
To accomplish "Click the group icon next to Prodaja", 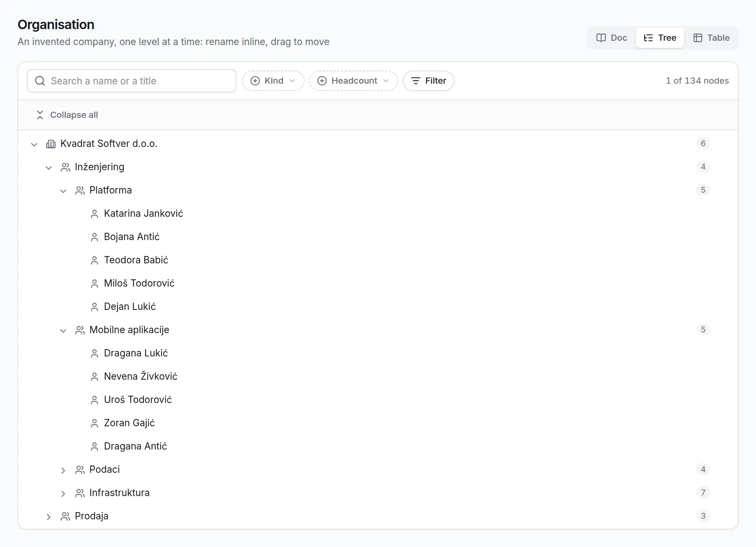I will (65, 516).
